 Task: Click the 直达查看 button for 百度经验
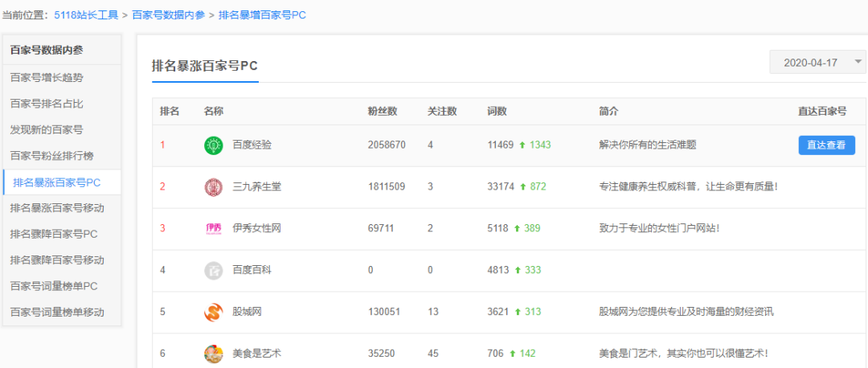[826, 145]
